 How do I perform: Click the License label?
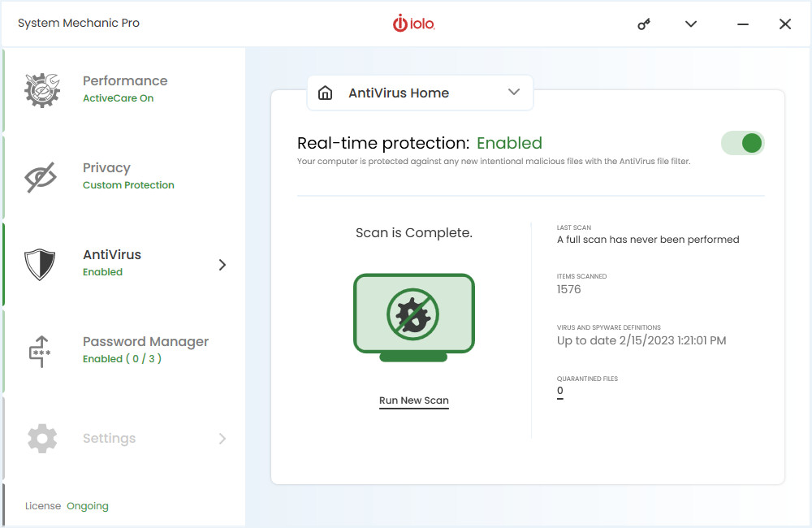pos(43,506)
